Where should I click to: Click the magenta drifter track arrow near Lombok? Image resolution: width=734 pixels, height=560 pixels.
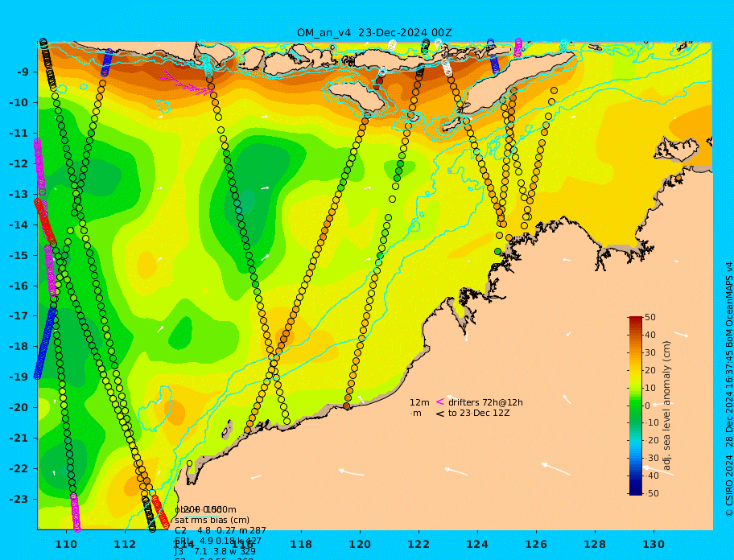(188, 83)
